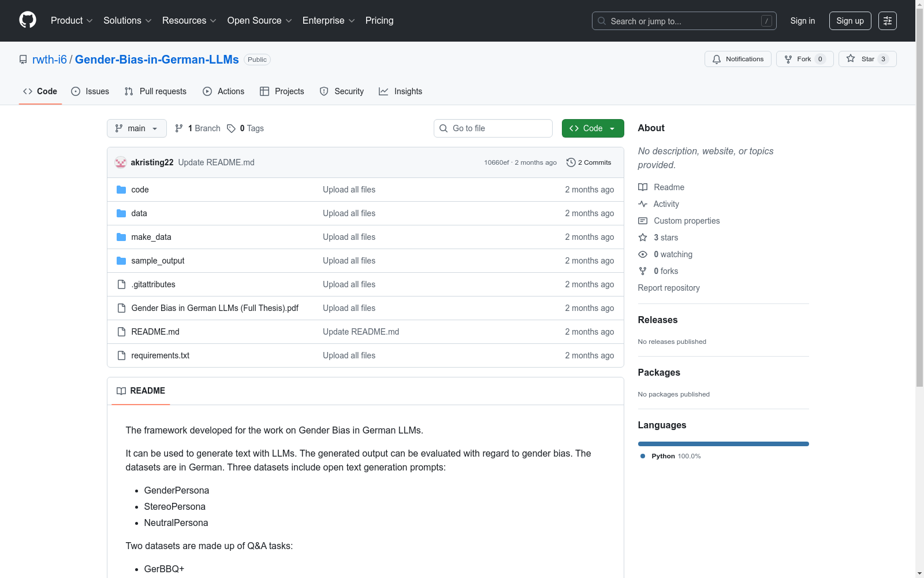The width and height of the screenshot is (924, 578).
Task: Focus the Search or jump to field
Action: click(x=684, y=21)
